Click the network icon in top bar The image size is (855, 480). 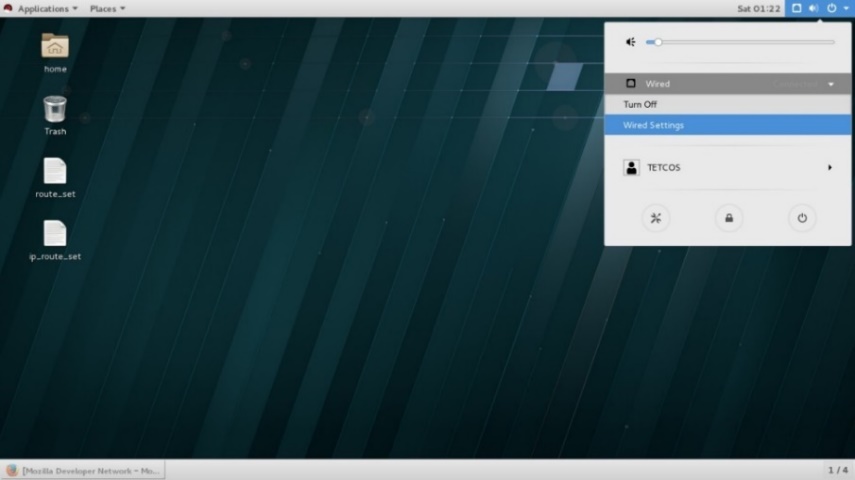click(796, 8)
